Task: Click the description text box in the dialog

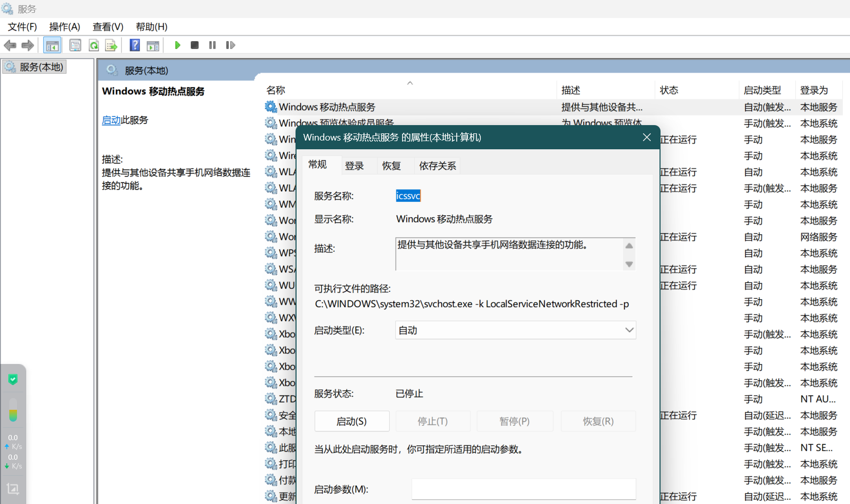Action: click(509, 254)
